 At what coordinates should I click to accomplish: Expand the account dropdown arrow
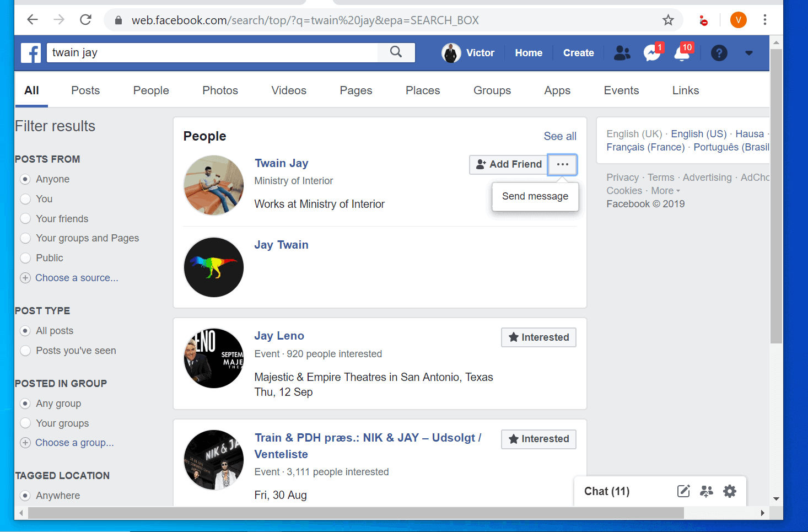[x=748, y=53]
